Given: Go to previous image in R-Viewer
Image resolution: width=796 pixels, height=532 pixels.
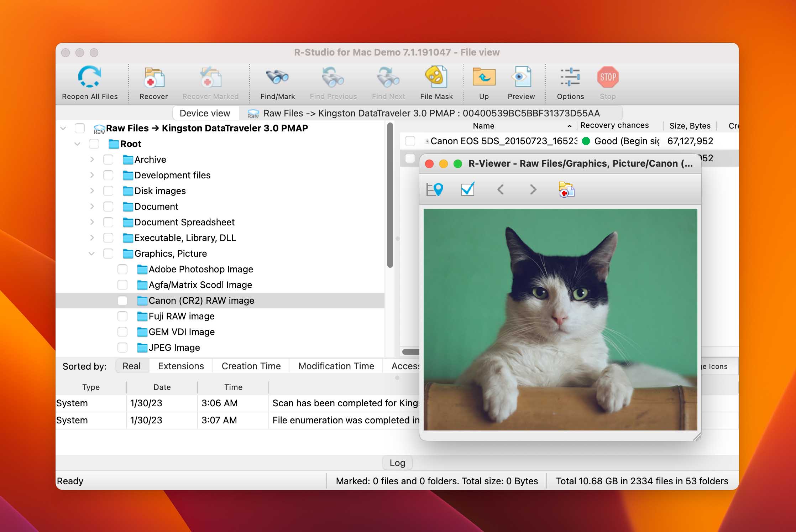Looking at the screenshot, I should pyautogui.click(x=500, y=189).
